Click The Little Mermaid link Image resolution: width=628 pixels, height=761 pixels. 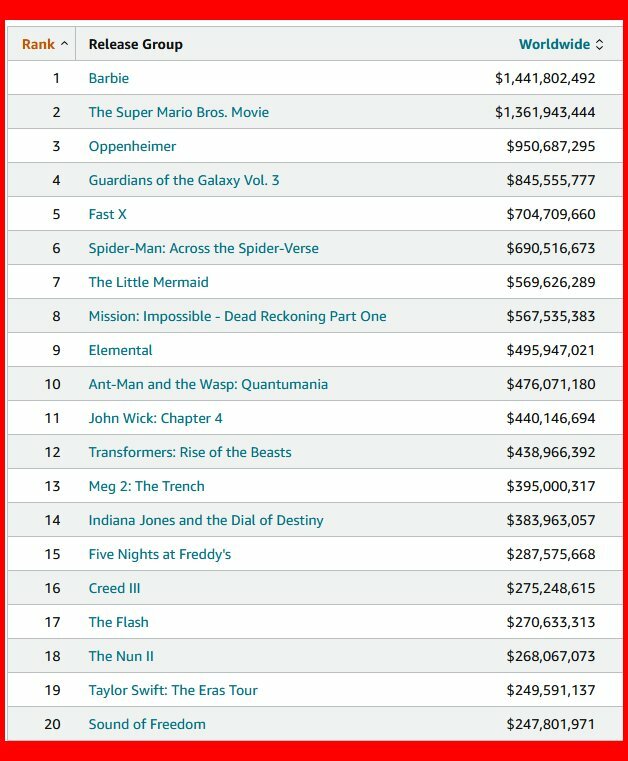point(148,282)
